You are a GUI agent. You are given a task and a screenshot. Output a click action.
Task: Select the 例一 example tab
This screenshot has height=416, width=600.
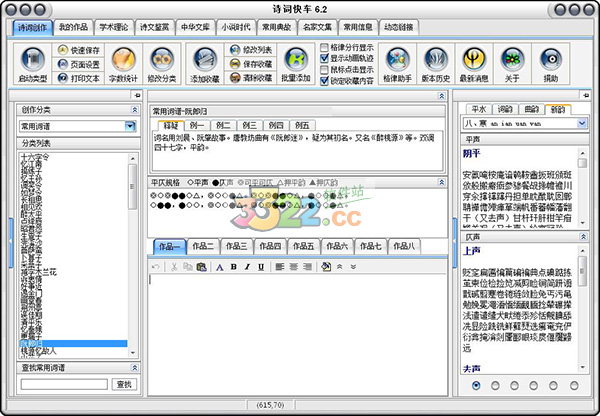197,125
